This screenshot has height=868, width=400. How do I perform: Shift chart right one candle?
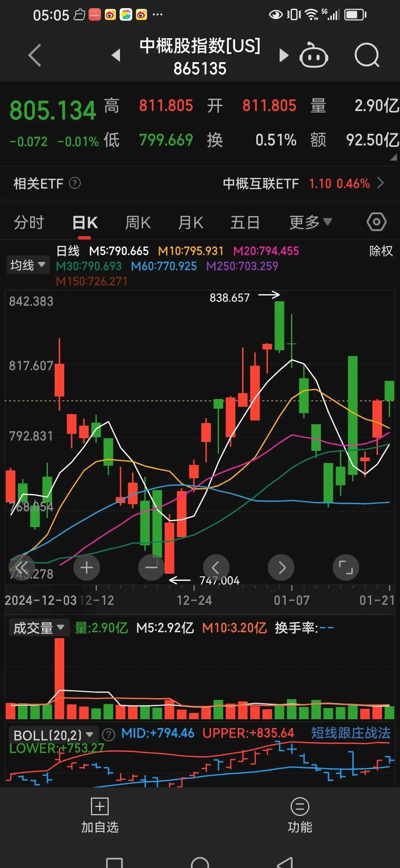281,567
